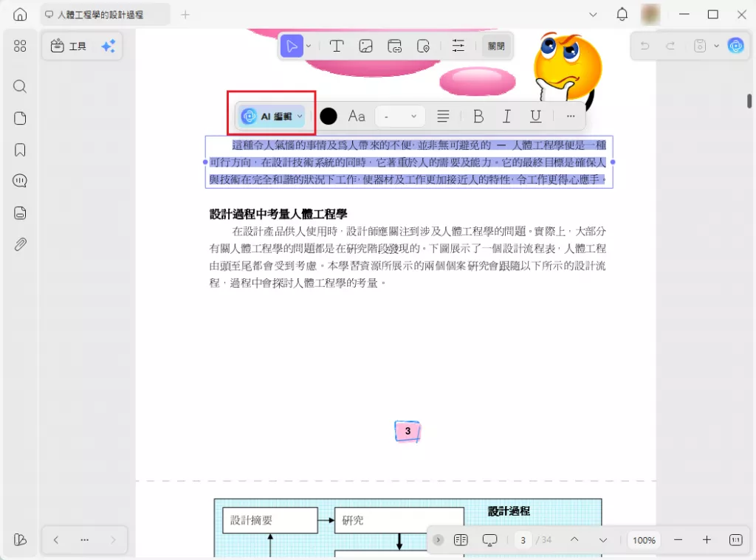Toggle bold formatting on selected text

tap(478, 116)
